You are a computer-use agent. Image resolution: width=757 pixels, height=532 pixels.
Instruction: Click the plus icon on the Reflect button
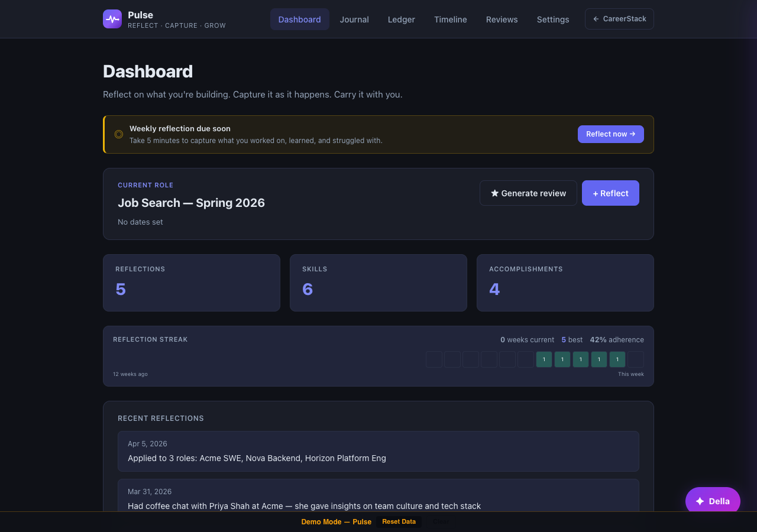tap(596, 193)
